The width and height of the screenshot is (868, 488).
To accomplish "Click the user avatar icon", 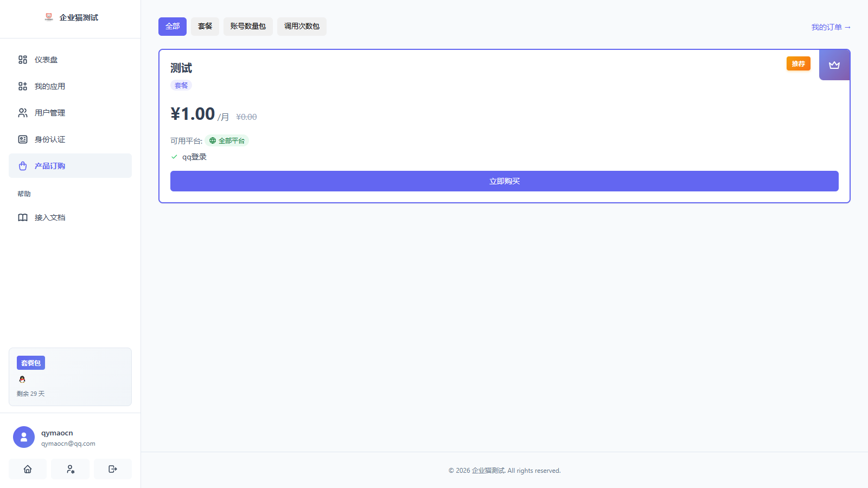I will pos(24,437).
